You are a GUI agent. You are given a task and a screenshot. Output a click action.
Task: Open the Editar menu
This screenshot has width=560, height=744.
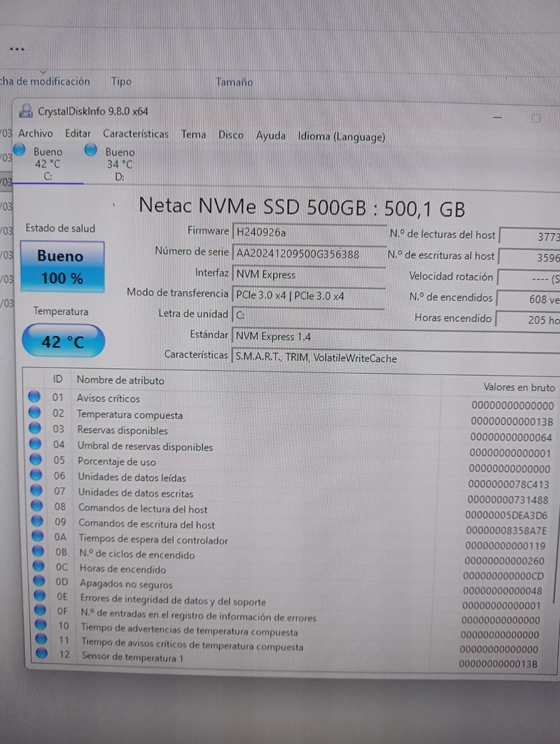[x=78, y=133]
